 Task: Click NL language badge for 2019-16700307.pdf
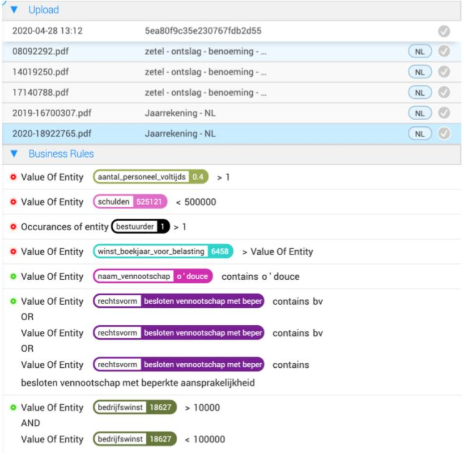pos(420,113)
